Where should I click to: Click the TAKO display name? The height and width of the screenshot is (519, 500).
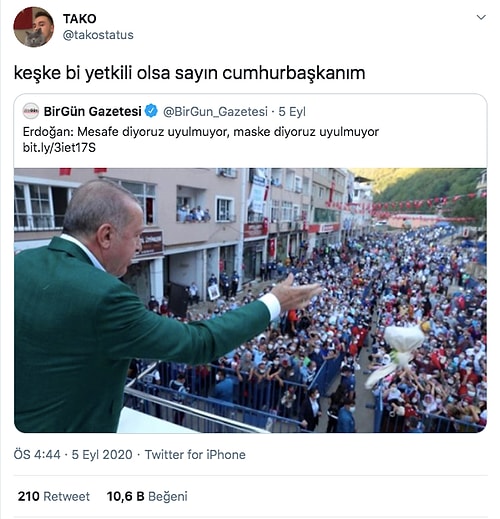pyautogui.click(x=80, y=19)
